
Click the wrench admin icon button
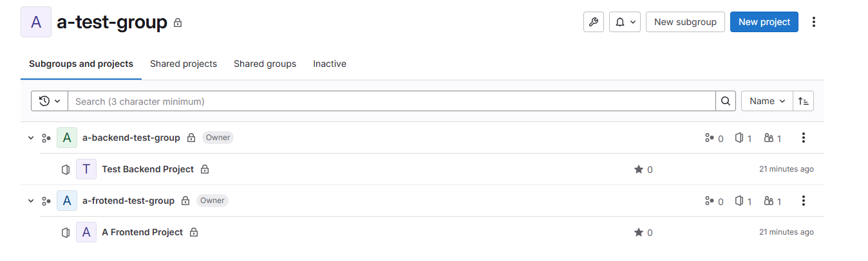[593, 22]
